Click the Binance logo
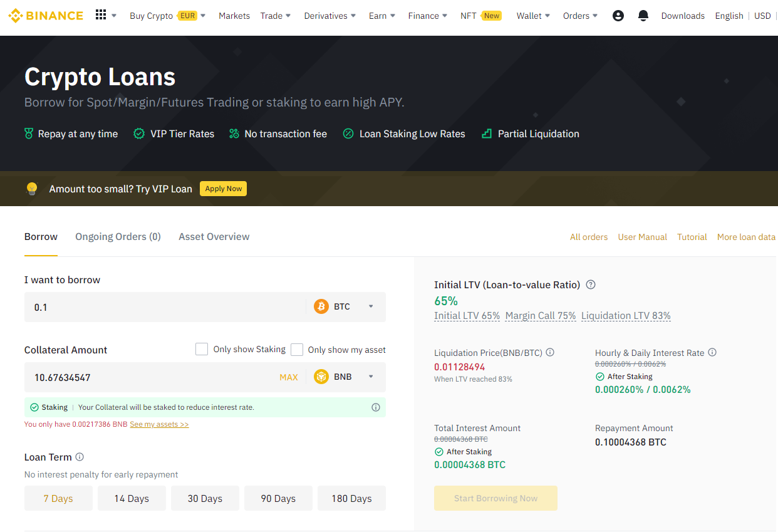778x532 pixels. tap(46, 16)
